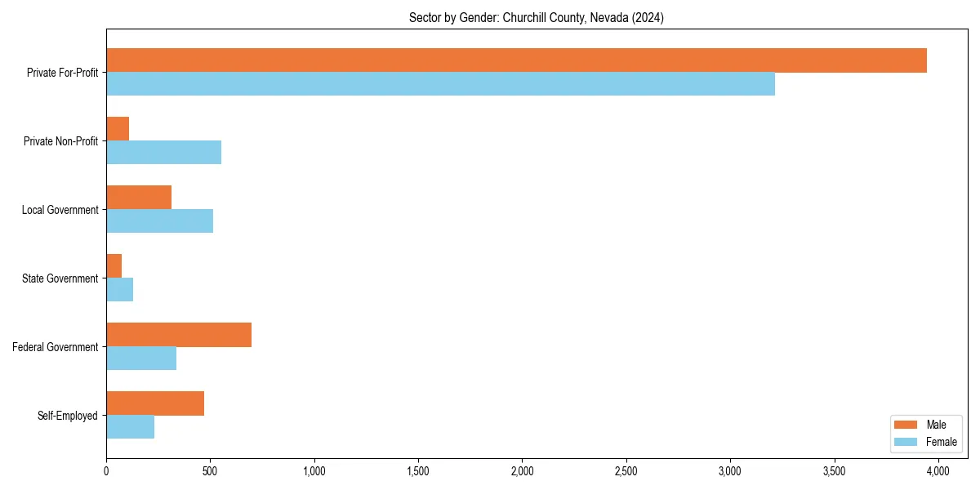Click the 2,000 x-axis tick label
Image resolution: width=980 pixels, height=490 pixels.
523,470
